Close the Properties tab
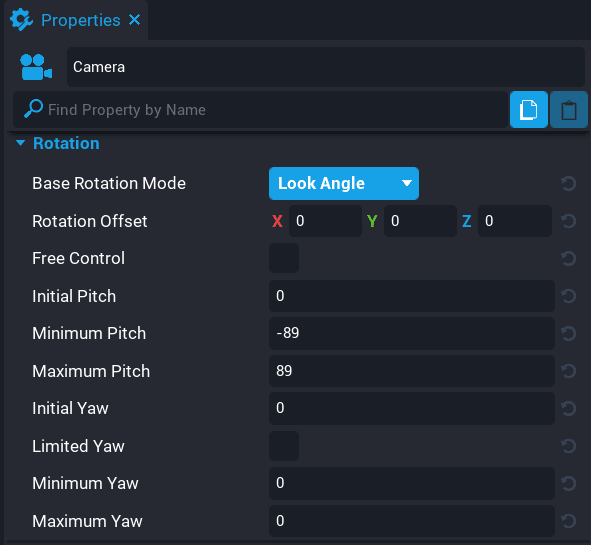The height and width of the screenshot is (545, 591). click(x=135, y=20)
